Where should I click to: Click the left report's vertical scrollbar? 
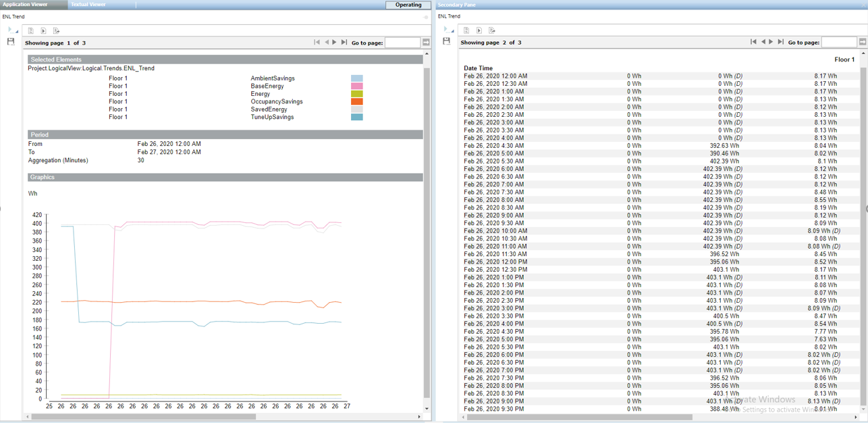427,230
